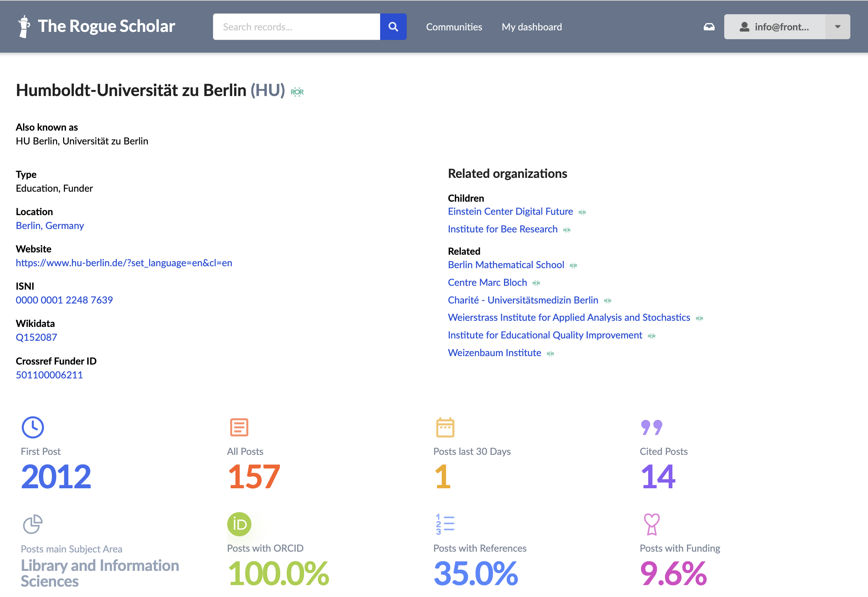This screenshot has width=868, height=597.
Task: Click the Posts with References numbered list icon
Action: click(x=445, y=524)
